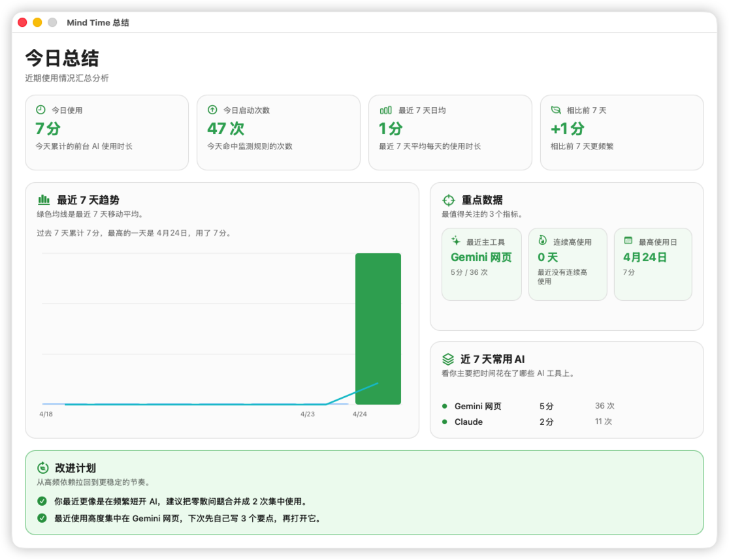Click the calendar icon in 最高使用日 card

click(628, 241)
